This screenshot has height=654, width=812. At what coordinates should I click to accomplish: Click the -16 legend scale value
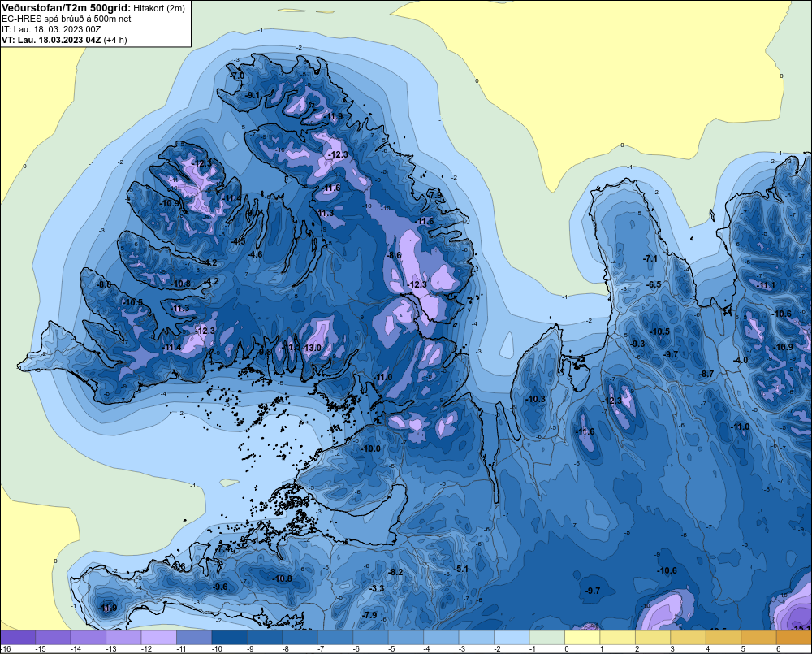coord(6,649)
